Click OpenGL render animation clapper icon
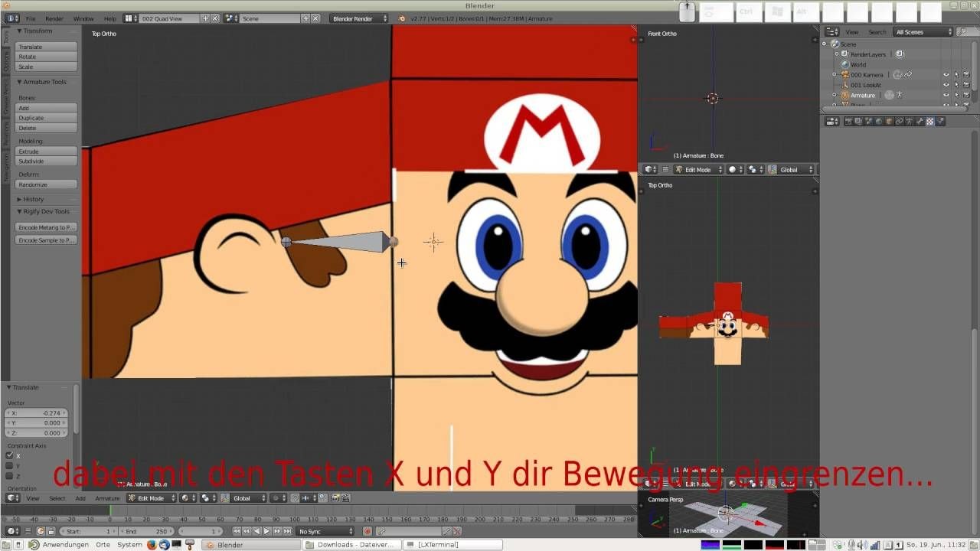The image size is (980, 551). coord(345,498)
